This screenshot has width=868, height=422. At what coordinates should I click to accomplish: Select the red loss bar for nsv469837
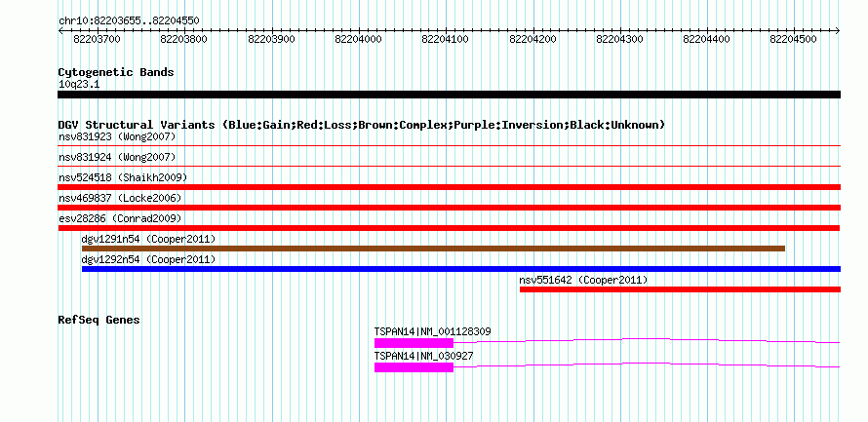(449, 208)
